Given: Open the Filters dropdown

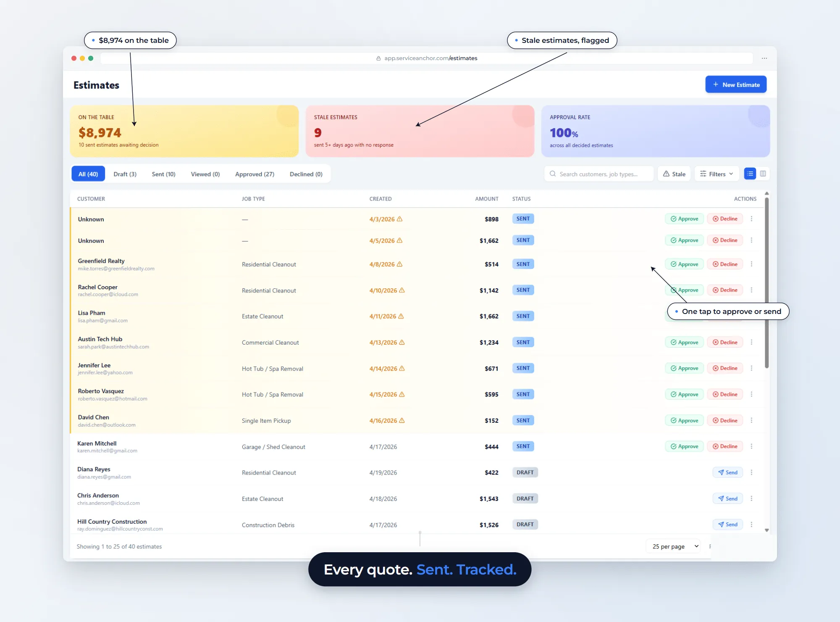Looking at the screenshot, I should [717, 174].
